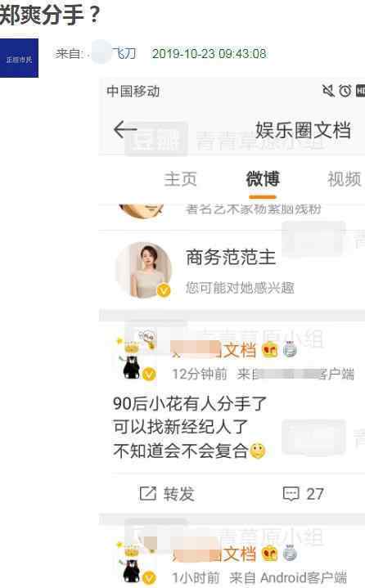The width and height of the screenshot is (365, 588).
Task: Click the 商务范范主 avatar photo
Action: click(144, 270)
